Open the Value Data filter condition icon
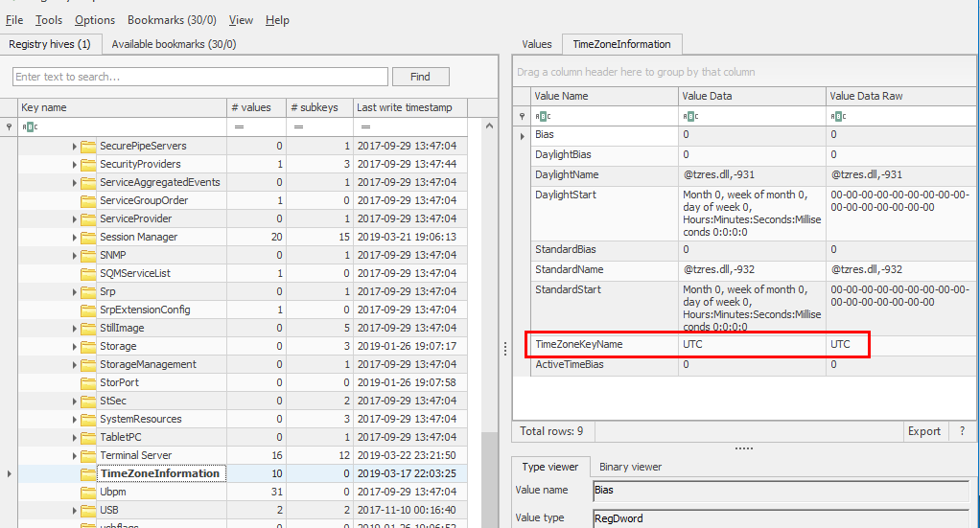Viewport: 980px width, 528px height. pyautogui.click(x=690, y=116)
